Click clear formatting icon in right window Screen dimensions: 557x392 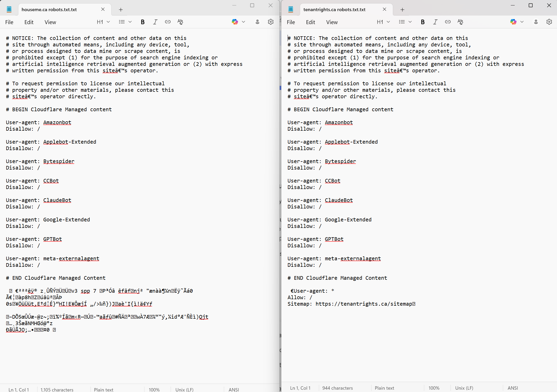pyautogui.click(x=460, y=22)
